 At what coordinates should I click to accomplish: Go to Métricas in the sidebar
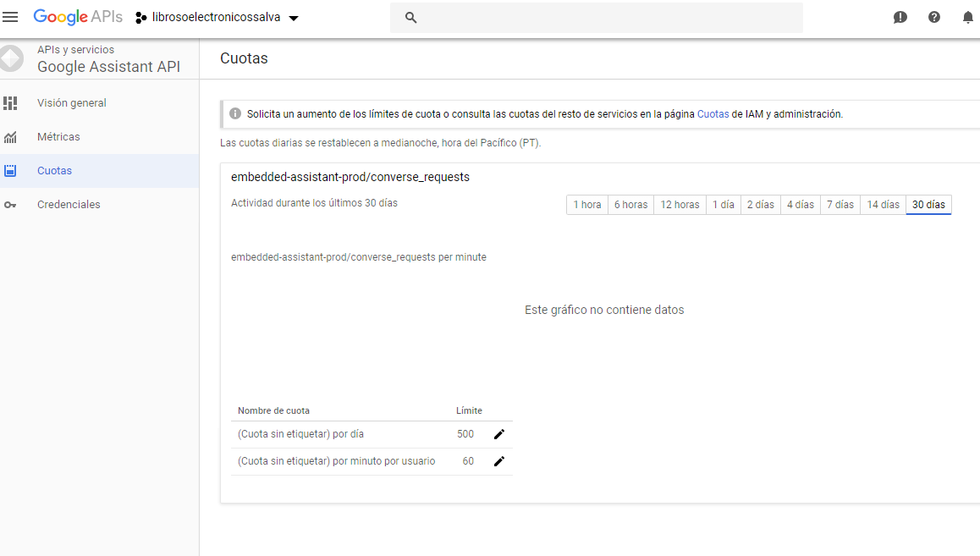58,137
